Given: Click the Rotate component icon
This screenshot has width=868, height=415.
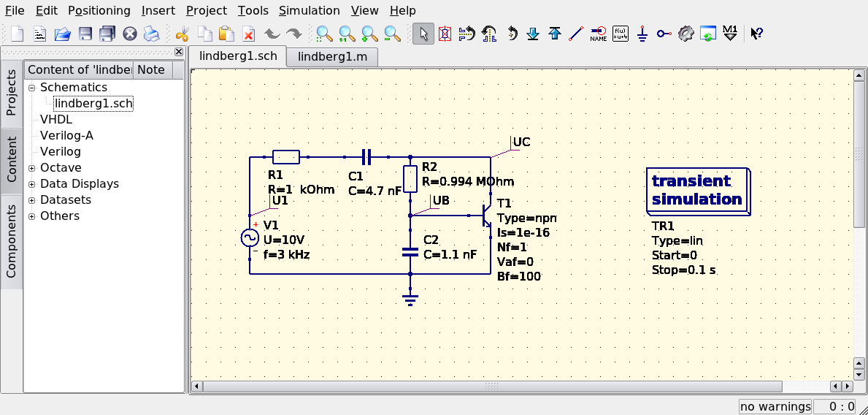Looking at the screenshot, I should tap(511, 34).
